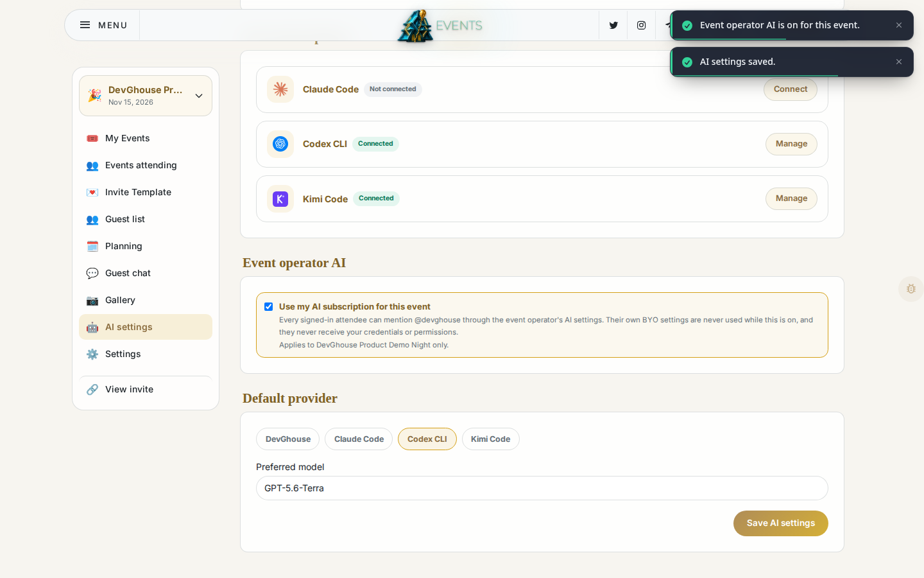Dismiss the 'AI settings saved' toast
The height and width of the screenshot is (578, 924).
(899, 62)
